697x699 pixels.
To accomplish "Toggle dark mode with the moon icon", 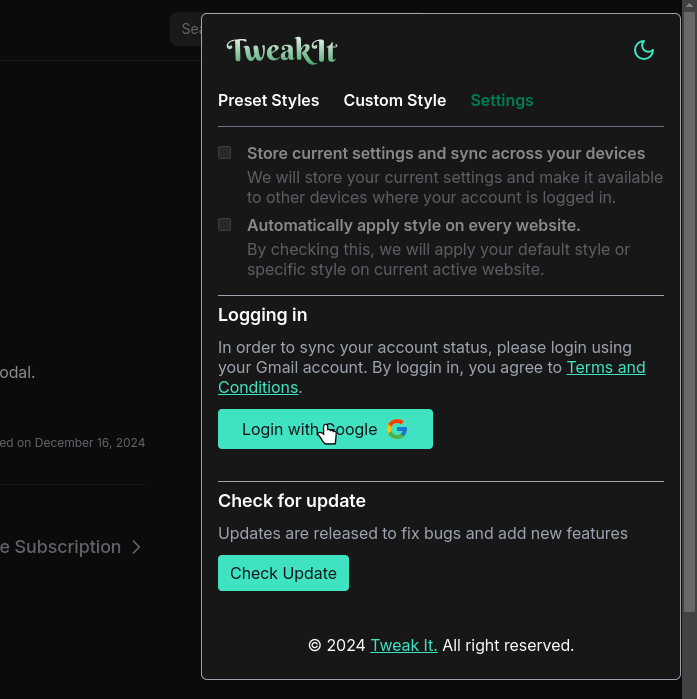I will pos(644,50).
